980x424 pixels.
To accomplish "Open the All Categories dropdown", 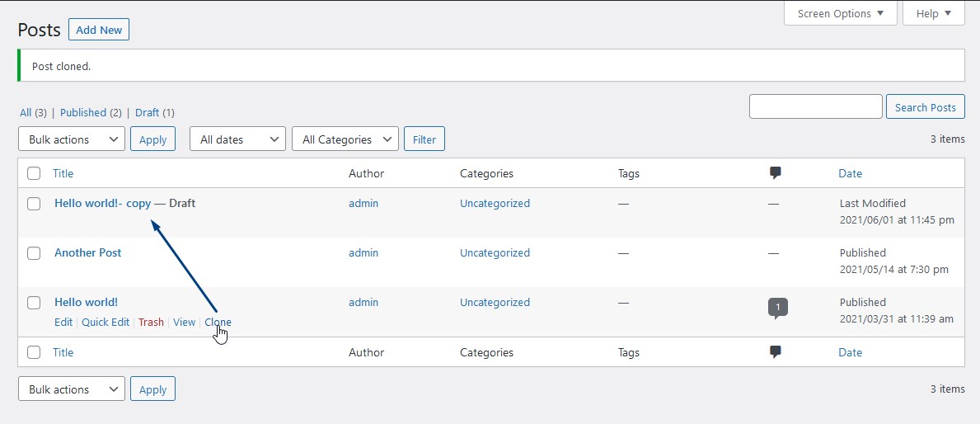I will tap(345, 139).
